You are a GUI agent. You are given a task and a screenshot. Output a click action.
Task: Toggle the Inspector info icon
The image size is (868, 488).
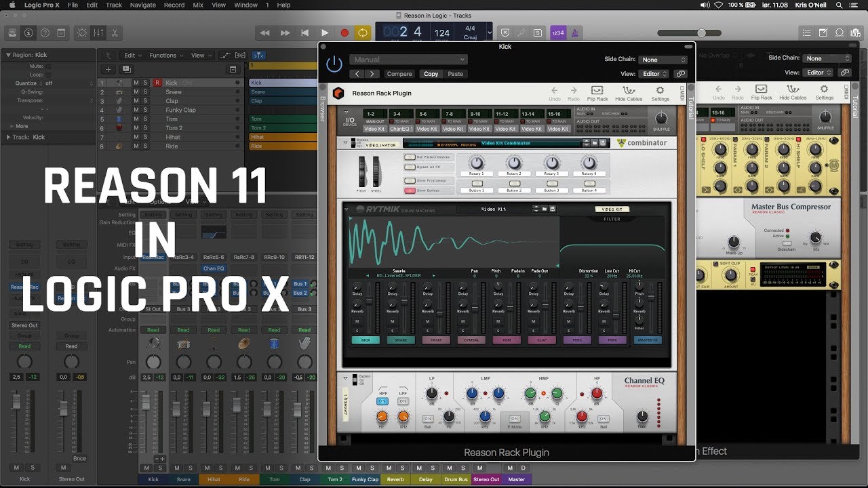[28, 33]
